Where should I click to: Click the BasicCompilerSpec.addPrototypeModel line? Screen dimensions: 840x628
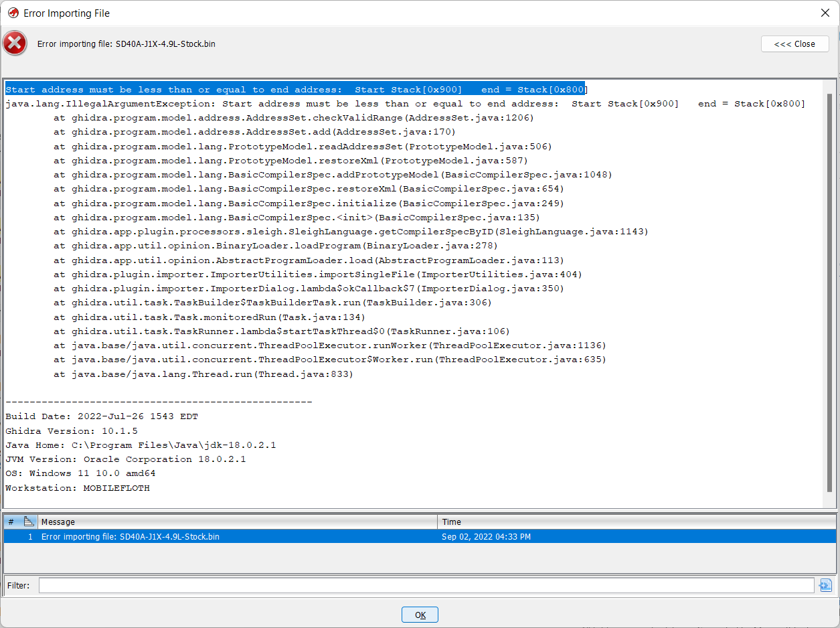tap(333, 175)
